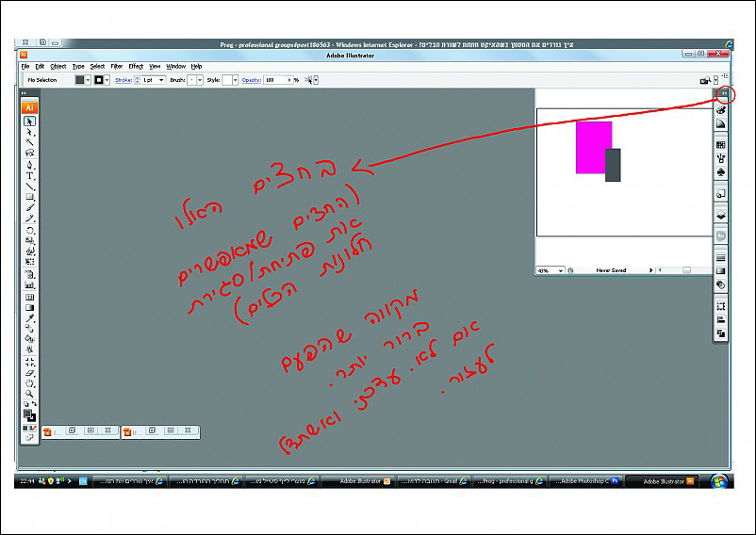Select the Rectangle tool
This screenshot has height=535, width=756.
point(30,197)
